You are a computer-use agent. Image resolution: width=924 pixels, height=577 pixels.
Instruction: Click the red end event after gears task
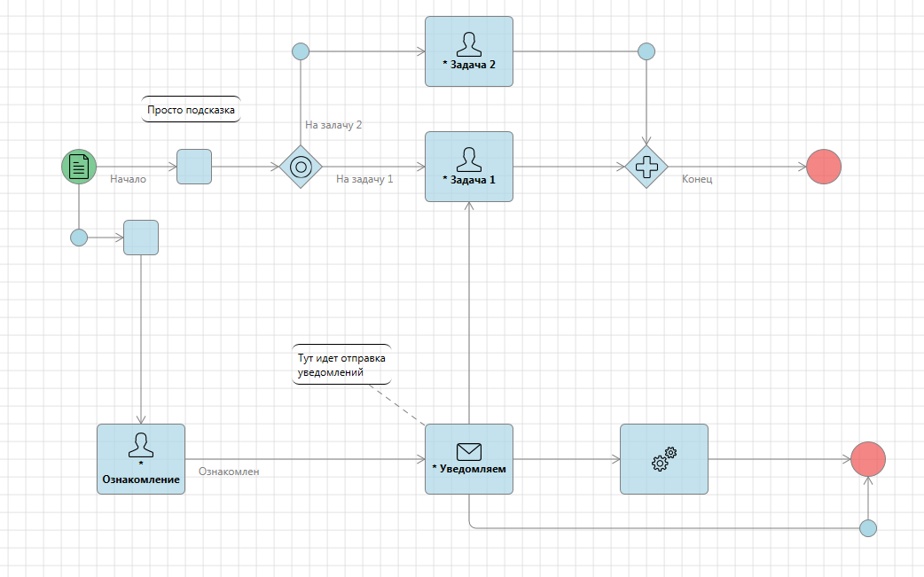click(868, 459)
